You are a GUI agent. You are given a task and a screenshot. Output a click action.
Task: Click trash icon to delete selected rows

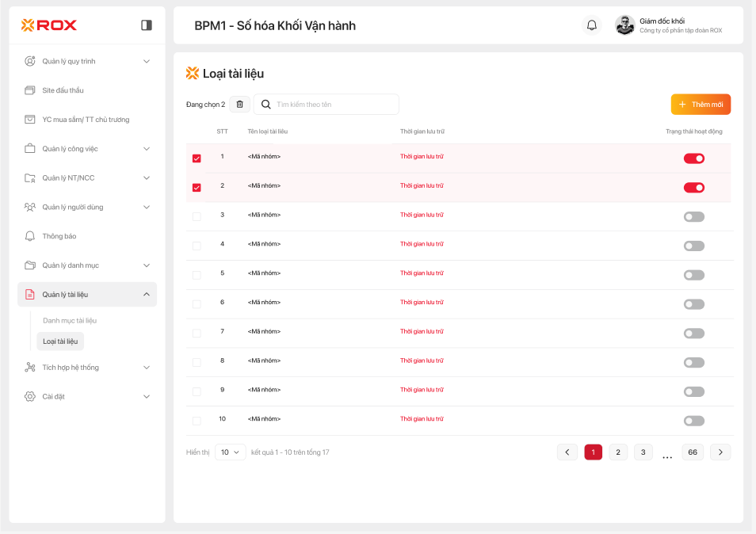point(240,105)
